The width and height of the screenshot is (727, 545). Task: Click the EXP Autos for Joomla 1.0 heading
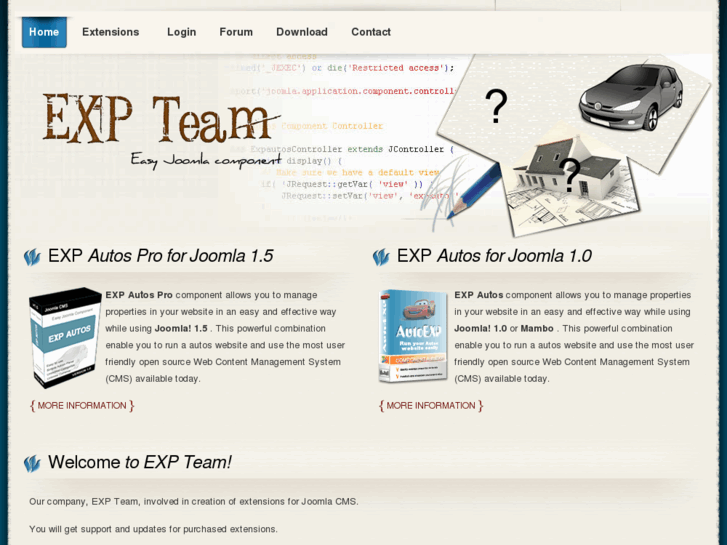pyautogui.click(x=494, y=256)
